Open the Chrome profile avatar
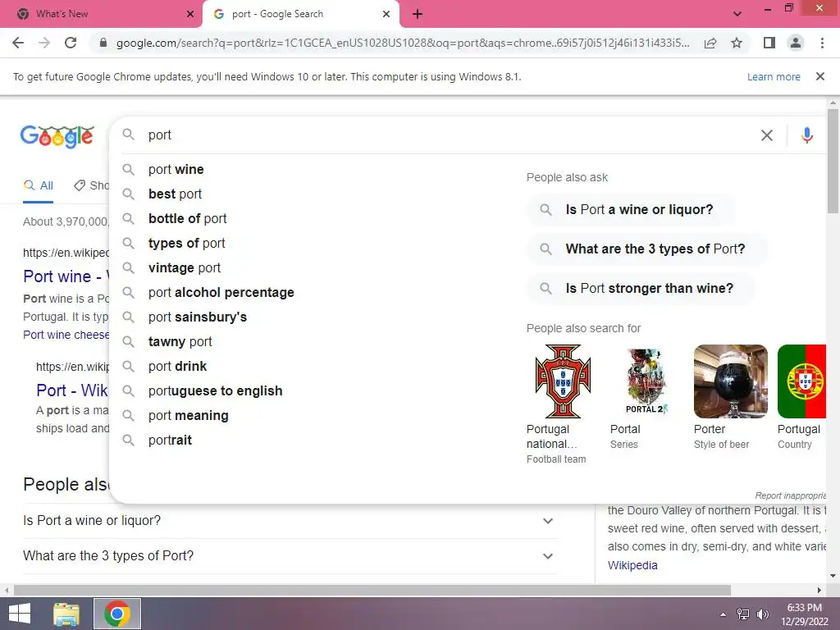This screenshot has height=630, width=840. (x=796, y=43)
